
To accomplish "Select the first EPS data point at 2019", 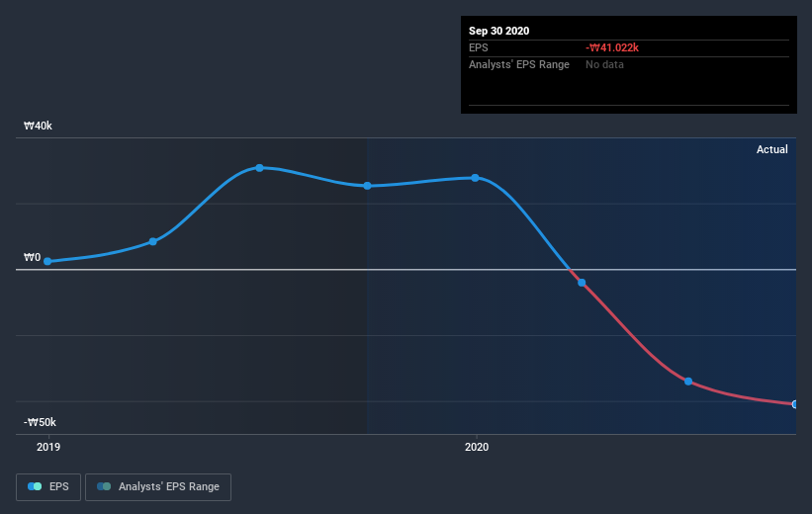I will 47,261.
